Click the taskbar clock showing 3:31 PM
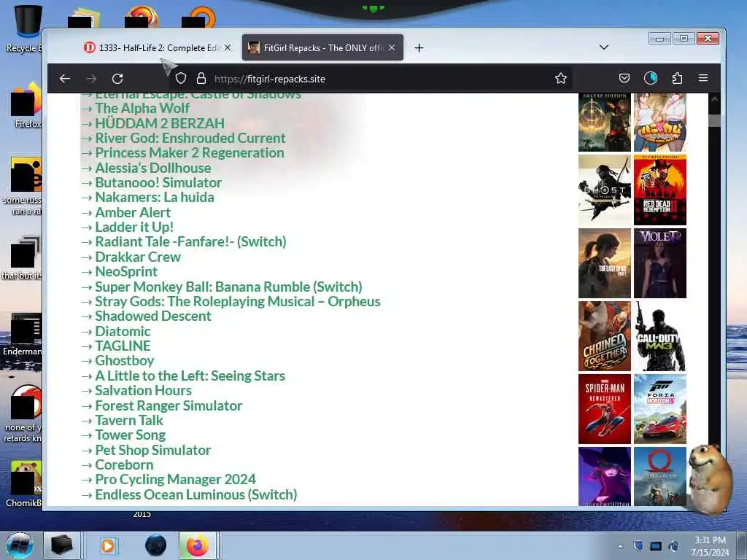The image size is (747, 560). click(710, 546)
